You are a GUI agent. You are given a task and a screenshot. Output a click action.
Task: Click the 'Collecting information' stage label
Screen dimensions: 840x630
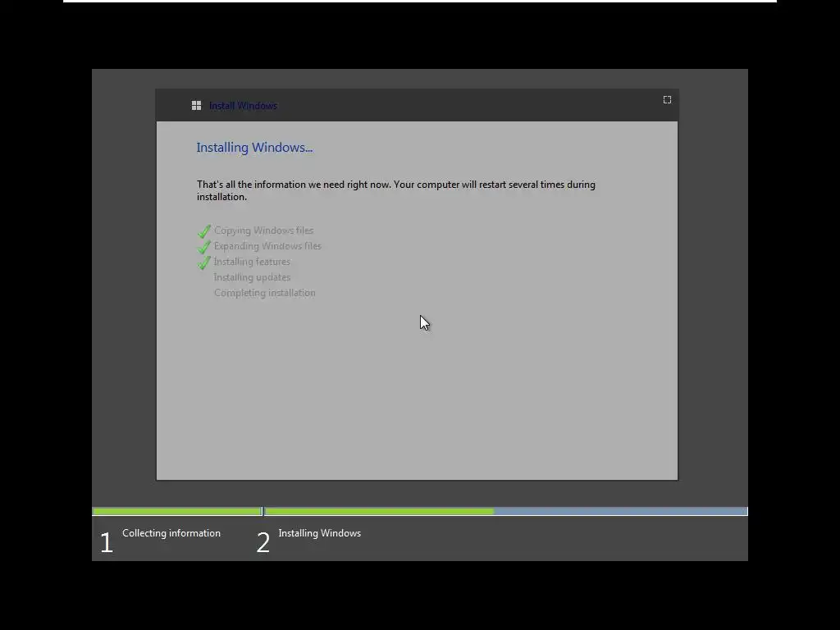click(x=171, y=533)
